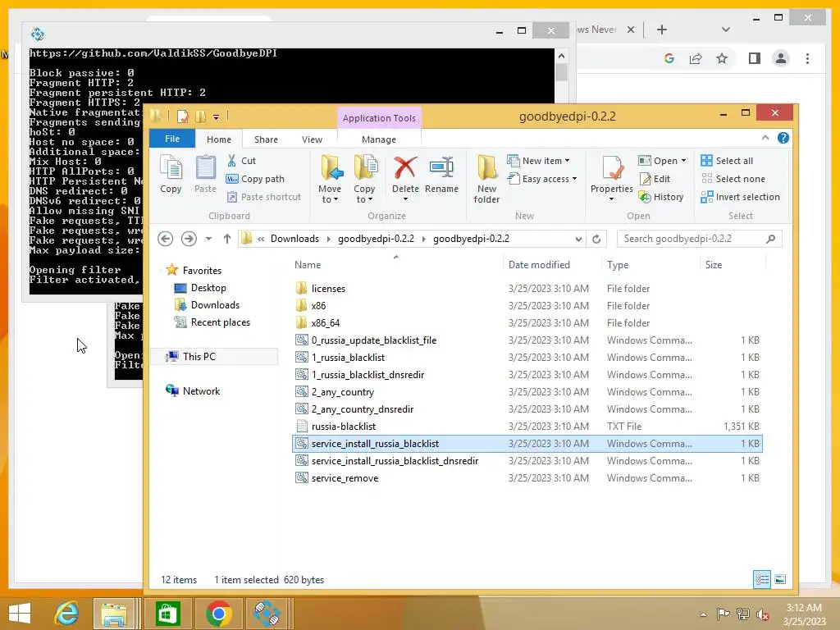The height and width of the screenshot is (630, 840).
Task: Click the Copy icon in Clipboard group
Action: click(x=171, y=174)
